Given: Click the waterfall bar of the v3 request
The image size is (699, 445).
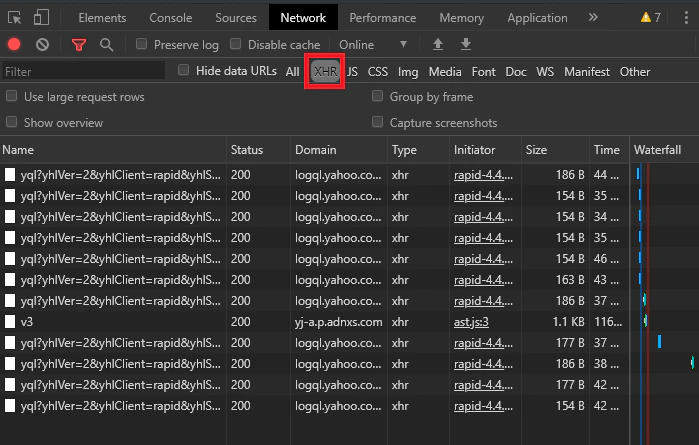Looking at the screenshot, I should point(646,320).
